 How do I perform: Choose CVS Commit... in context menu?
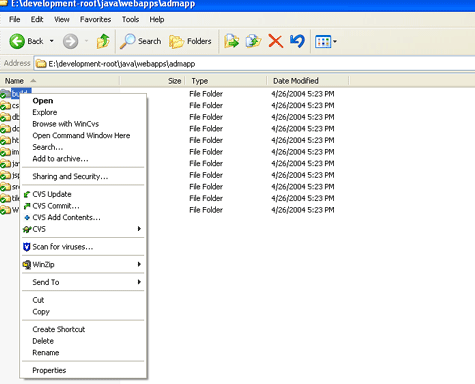click(x=83, y=206)
